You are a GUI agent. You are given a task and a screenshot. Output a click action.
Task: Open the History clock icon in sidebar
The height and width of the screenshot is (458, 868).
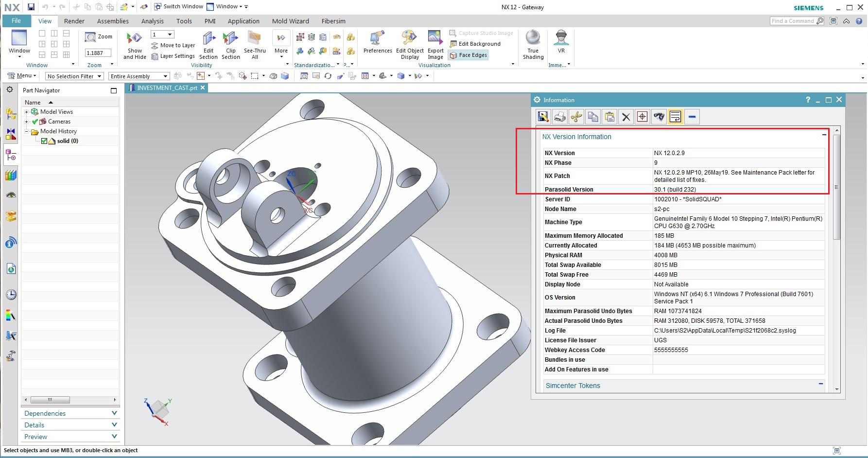pos(11,294)
